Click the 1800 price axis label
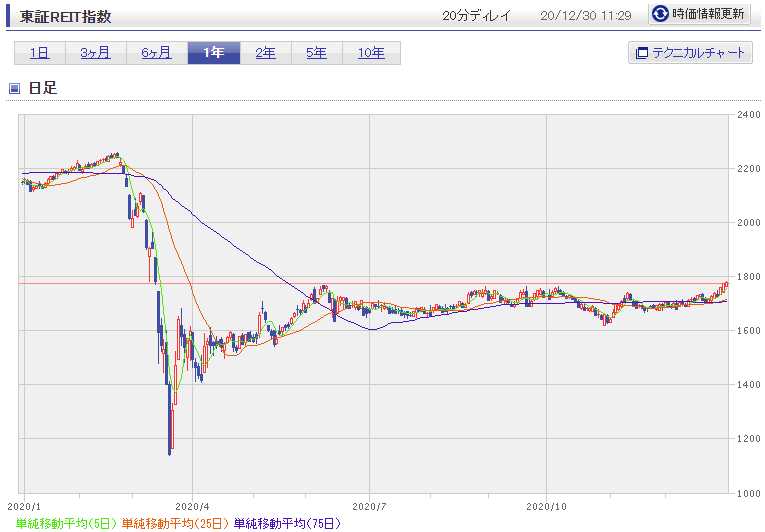765x532 pixels. (748, 277)
